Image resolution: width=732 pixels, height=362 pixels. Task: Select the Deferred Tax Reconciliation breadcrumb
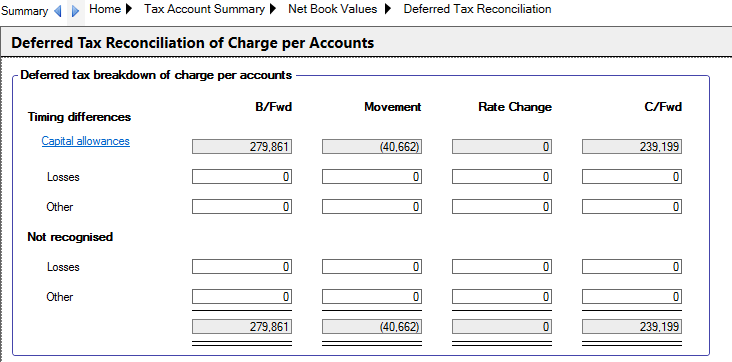[477, 9]
